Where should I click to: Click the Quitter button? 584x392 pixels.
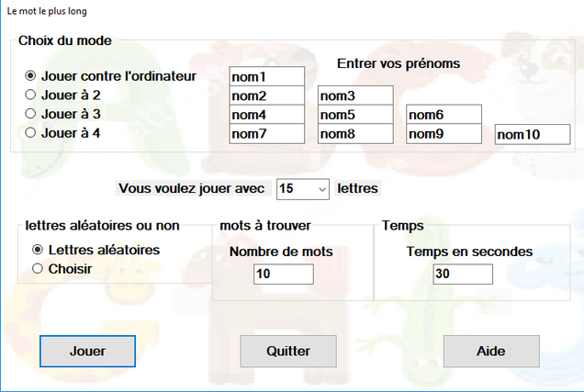[288, 351]
